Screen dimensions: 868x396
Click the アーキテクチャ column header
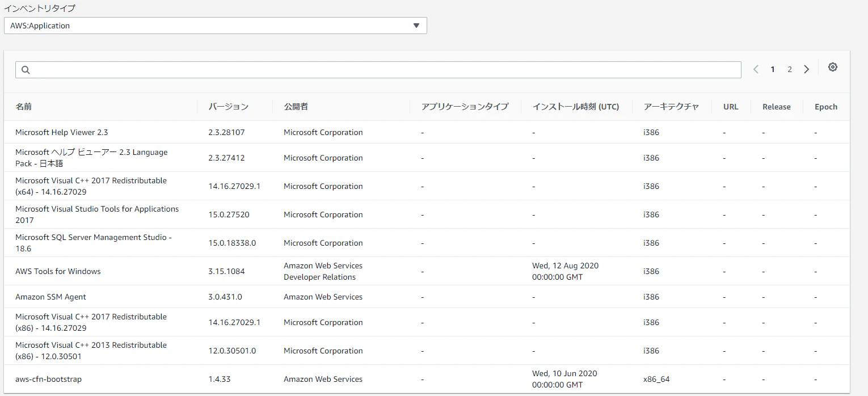671,107
